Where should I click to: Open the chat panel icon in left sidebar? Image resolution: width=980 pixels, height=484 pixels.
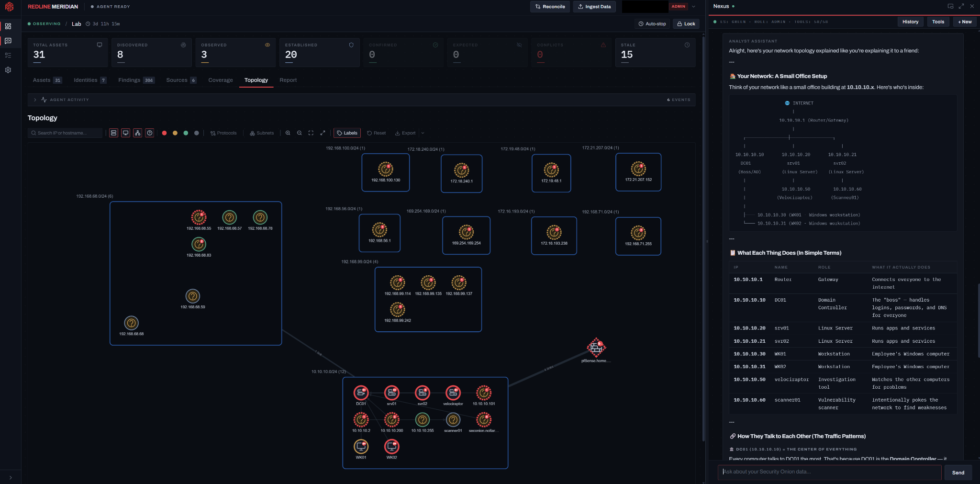point(8,41)
